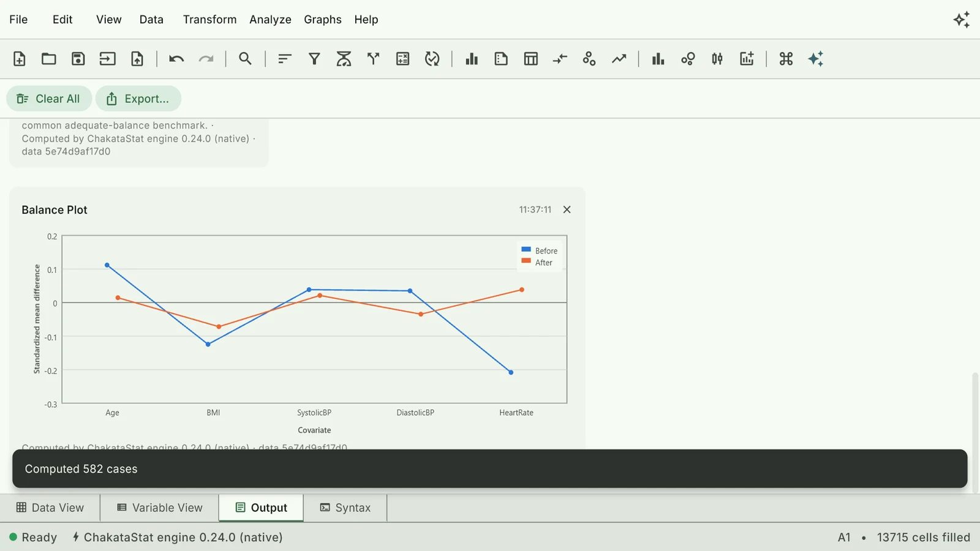The image size is (980, 551).
Task: Open a file with the folder icon
Action: pyautogui.click(x=49, y=59)
